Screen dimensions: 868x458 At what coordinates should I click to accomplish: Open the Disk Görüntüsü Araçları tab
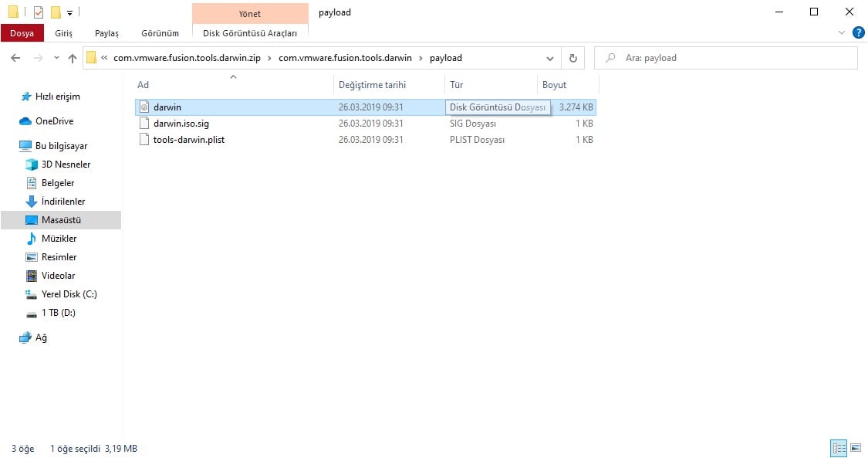[x=250, y=33]
